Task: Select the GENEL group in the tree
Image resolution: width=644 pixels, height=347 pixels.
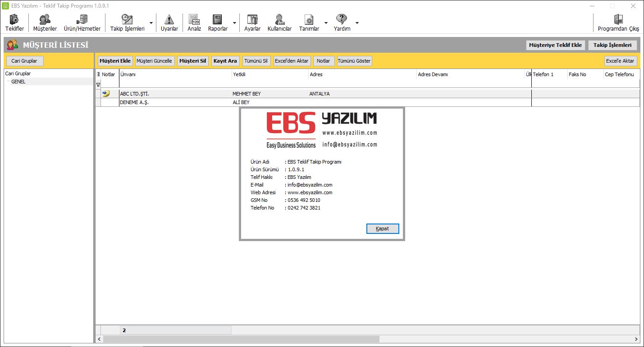Action: click(18, 82)
